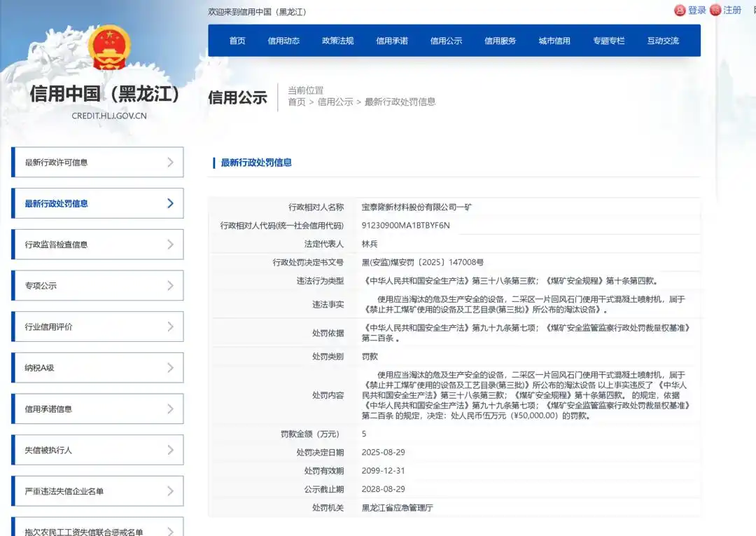Open the 首页 navigation menu item
756x536 pixels.
point(237,40)
